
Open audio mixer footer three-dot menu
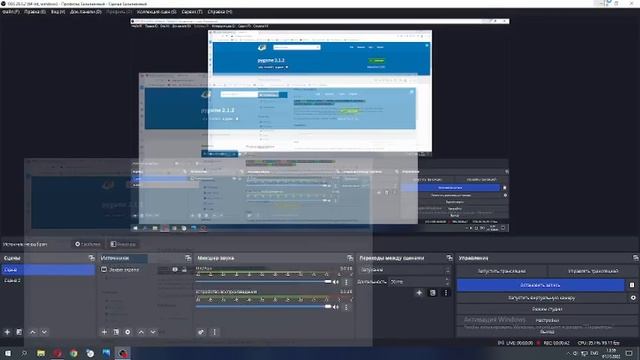(214, 332)
